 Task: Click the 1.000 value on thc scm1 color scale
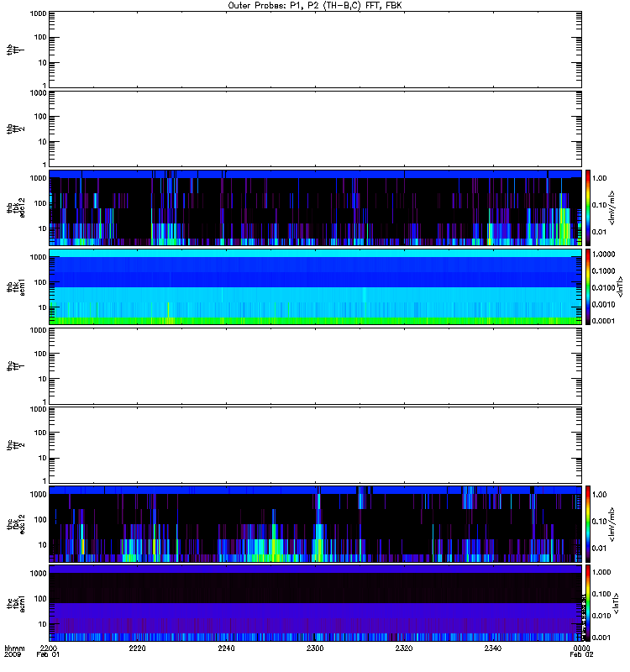coord(601,572)
